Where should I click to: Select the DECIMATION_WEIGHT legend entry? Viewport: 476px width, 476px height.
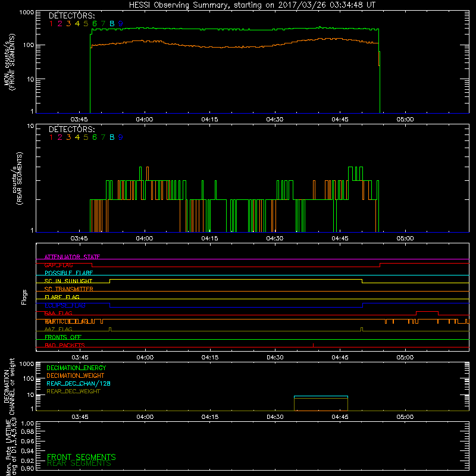(76, 375)
